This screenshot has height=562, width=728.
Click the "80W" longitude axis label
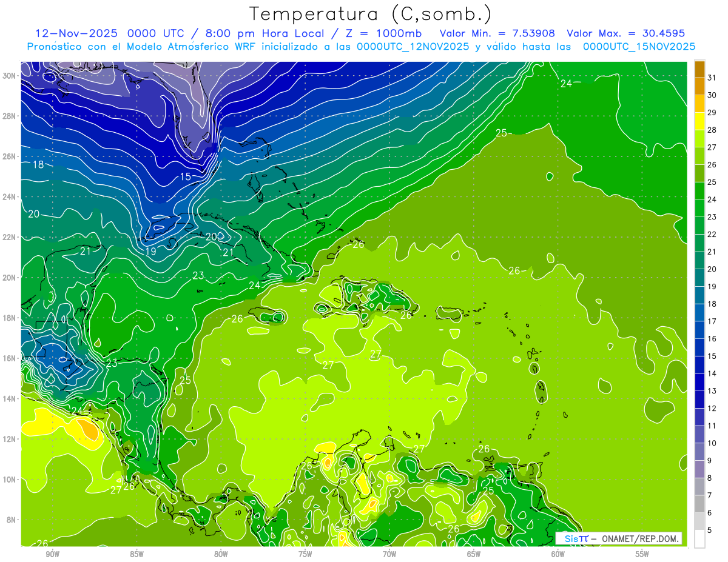[x=221, y=554]
